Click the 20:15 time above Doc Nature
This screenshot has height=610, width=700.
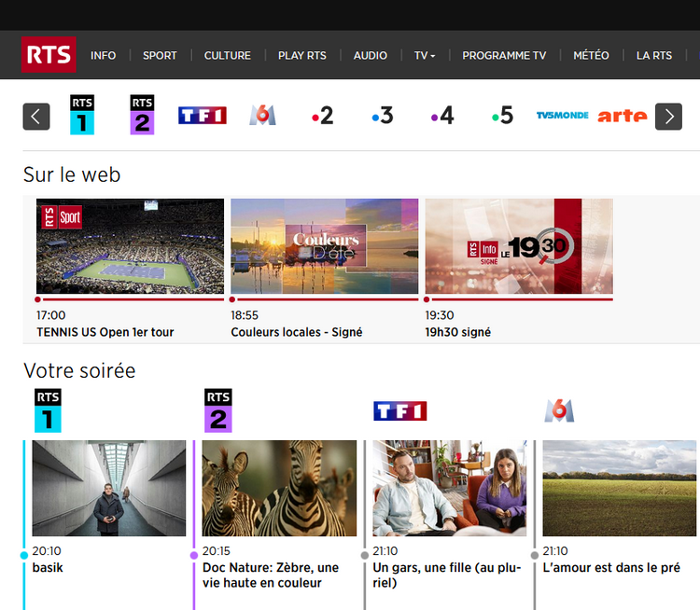coord(217,551)
